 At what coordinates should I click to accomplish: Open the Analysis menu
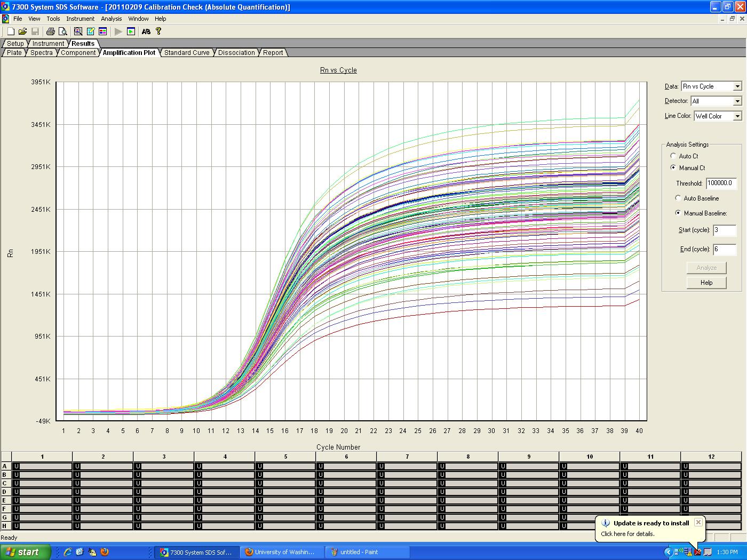pyautogui.click(x=111, y=19)
